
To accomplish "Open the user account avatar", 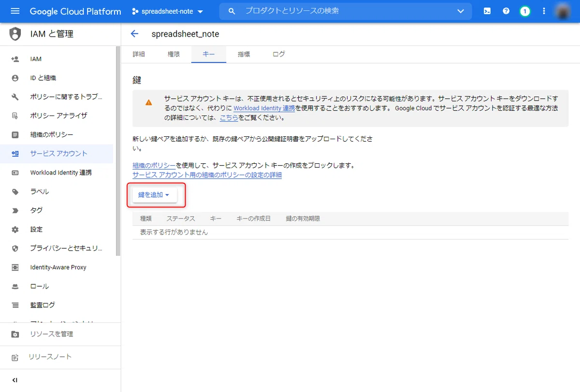I will (x=563, y=11).
